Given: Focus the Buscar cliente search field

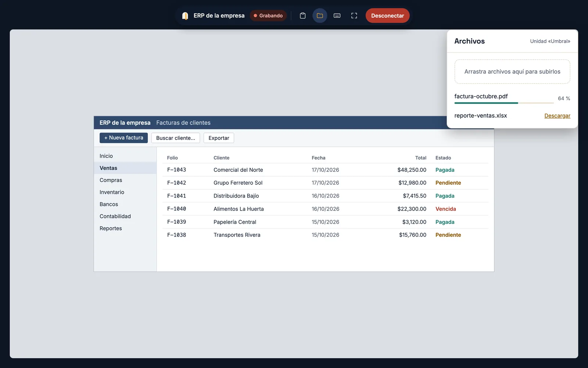Looking at the screenshot, I should tap(176, 138).
